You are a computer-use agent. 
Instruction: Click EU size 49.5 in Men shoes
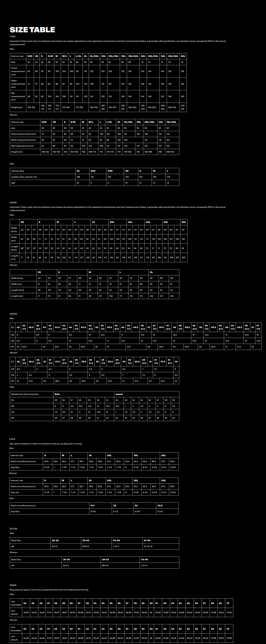pyautogui.click(x=214, y=327)
